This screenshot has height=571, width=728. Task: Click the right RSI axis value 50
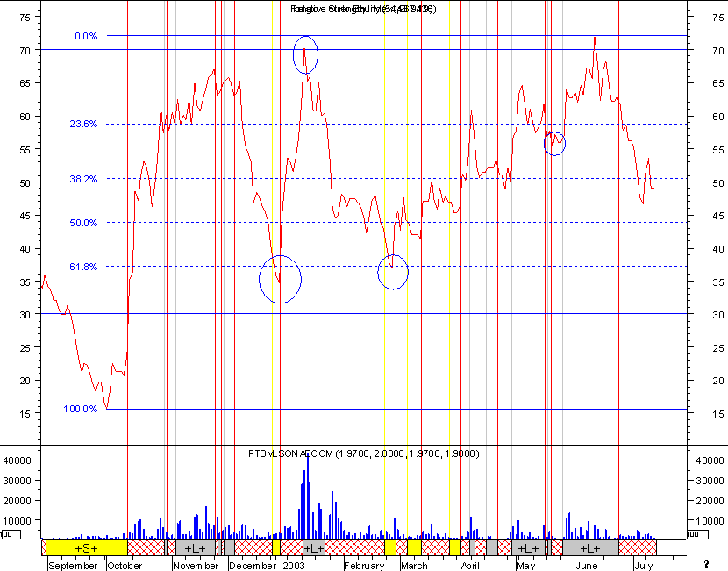717,183
